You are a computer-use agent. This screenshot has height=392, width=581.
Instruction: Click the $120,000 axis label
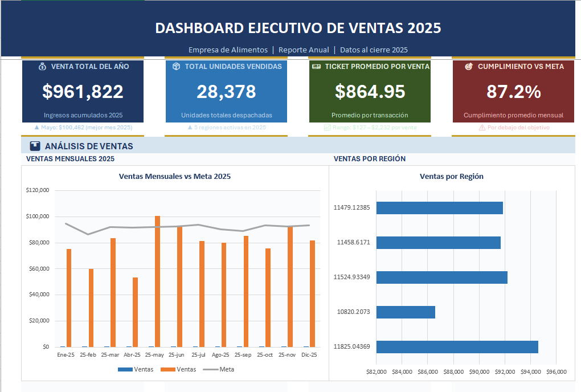(x=38, y=190)
